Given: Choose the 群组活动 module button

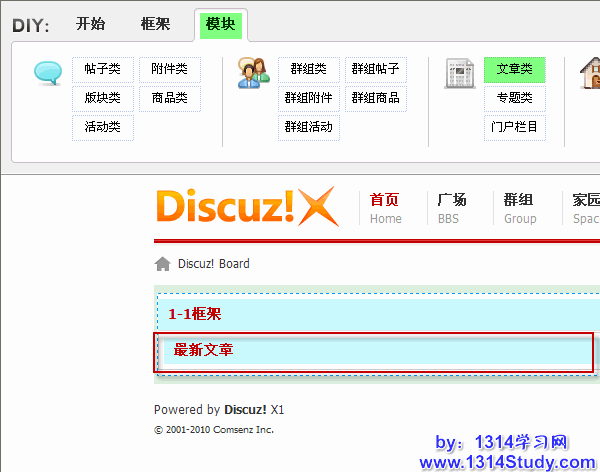Looking at the screenshot, I should click(309, 127).
